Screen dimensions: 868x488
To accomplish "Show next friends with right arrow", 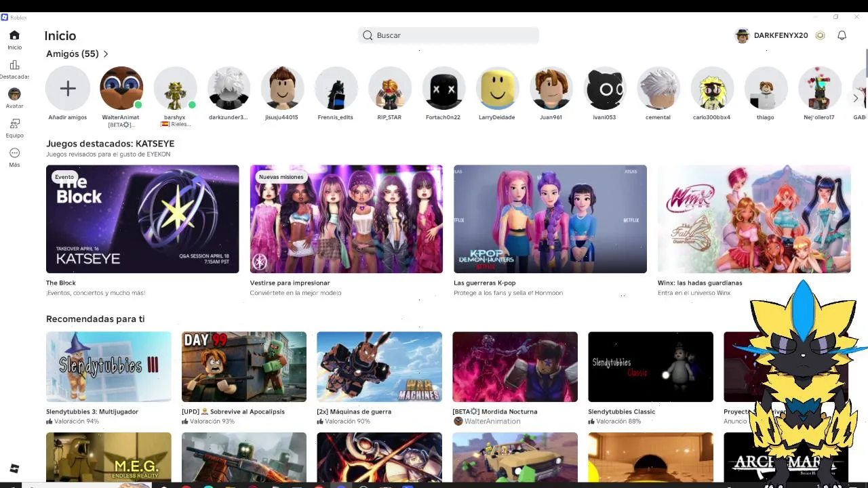I will tap(855, 98).
